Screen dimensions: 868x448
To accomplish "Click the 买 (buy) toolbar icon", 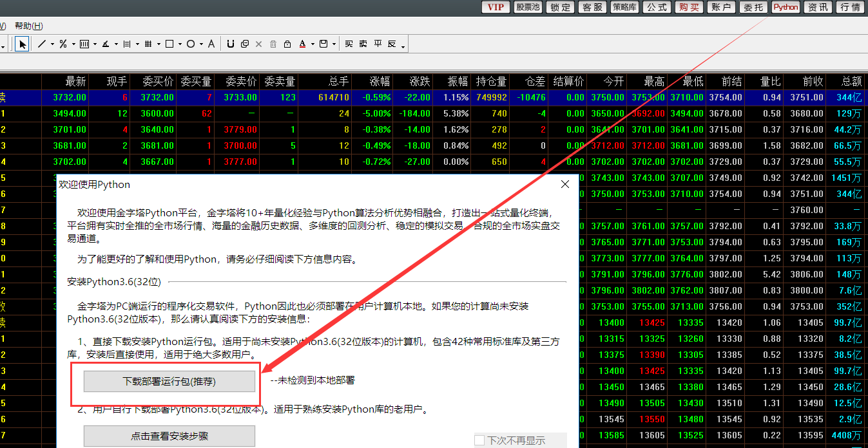I will pos(349,44).
